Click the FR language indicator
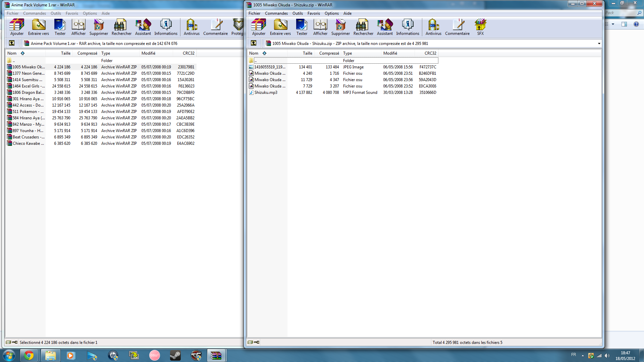Viewport: 644px width, 362px height. point(574,355)
